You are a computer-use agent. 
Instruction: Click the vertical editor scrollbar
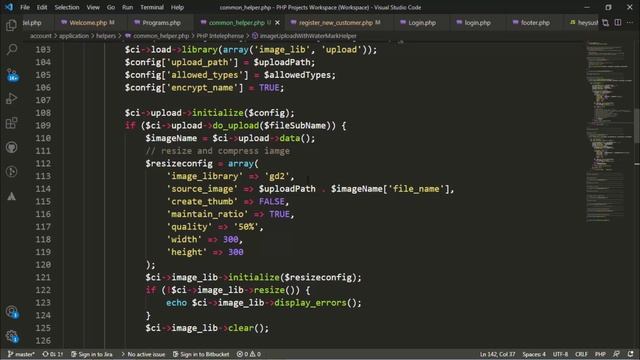point(637,125)
